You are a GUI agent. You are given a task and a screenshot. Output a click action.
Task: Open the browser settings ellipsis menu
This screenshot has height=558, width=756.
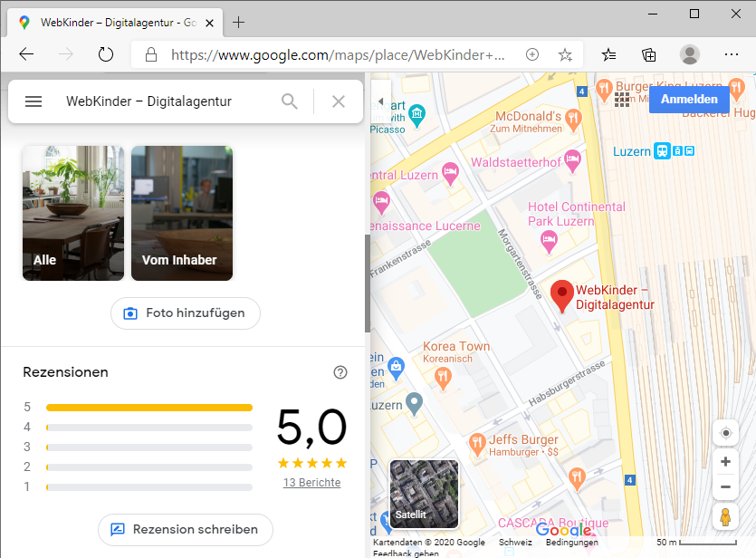732,54
